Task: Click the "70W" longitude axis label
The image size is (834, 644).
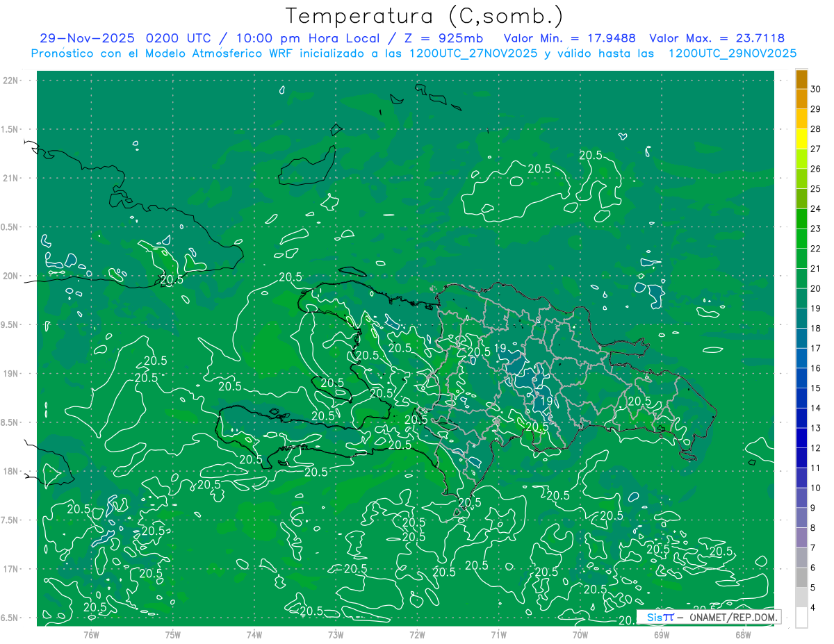Action: point(580,634)
